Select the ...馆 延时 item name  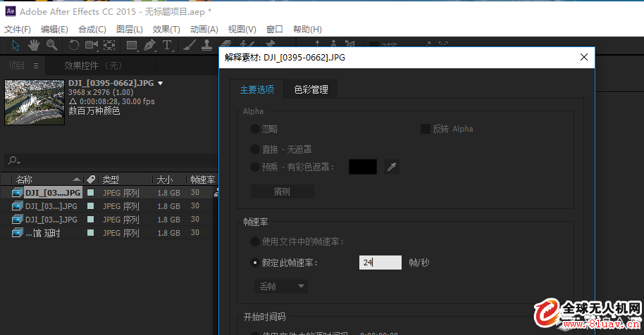(43, 233)
